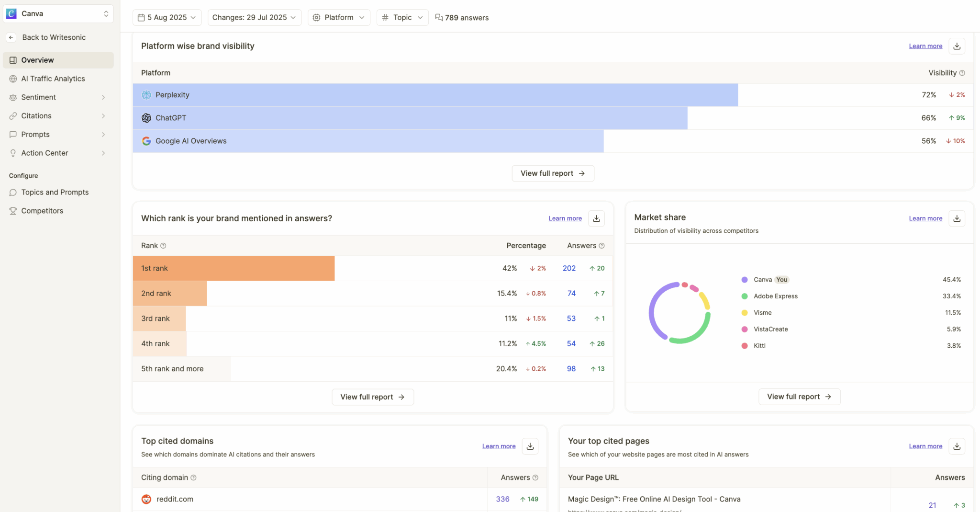Open Learn more for rank mentions chart
The image size is (980, 512).
tap(565, 218)
